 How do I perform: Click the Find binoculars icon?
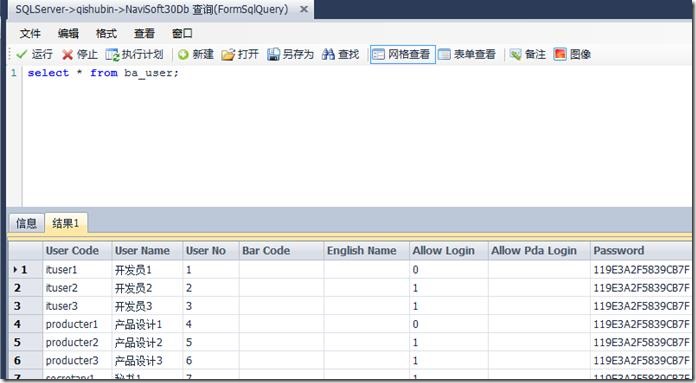tap(328, 55)
